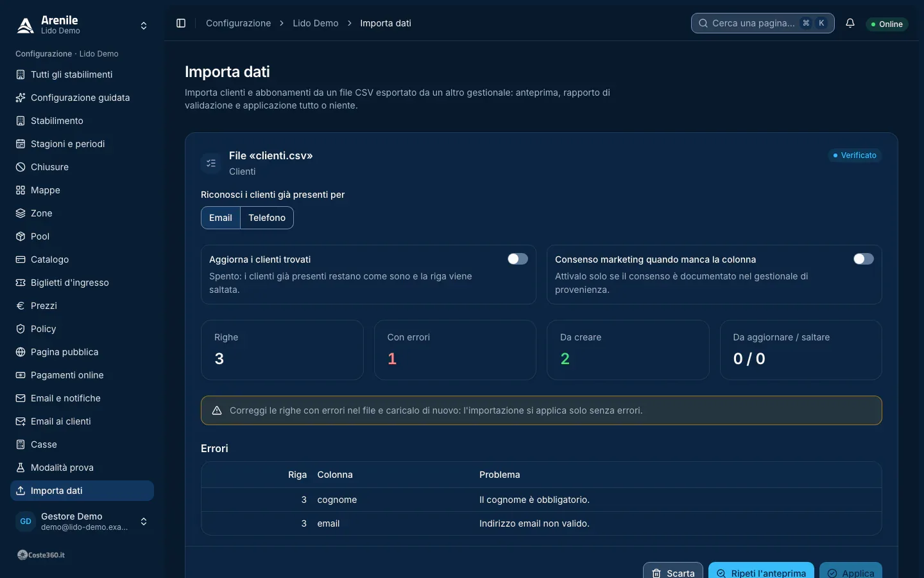Click the Pagina pubblica globe icon
The image size is (924, 578).
point(21,352)
